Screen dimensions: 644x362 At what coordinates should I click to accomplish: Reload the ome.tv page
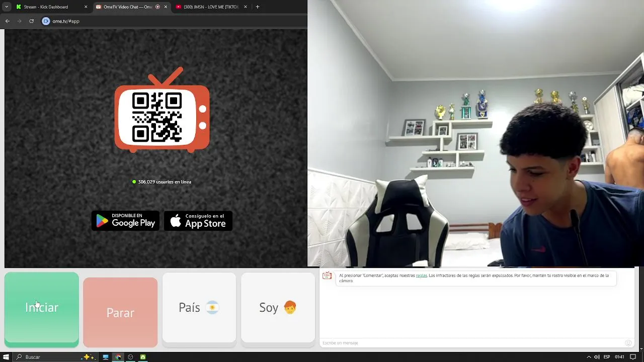[x=31, y=21]
